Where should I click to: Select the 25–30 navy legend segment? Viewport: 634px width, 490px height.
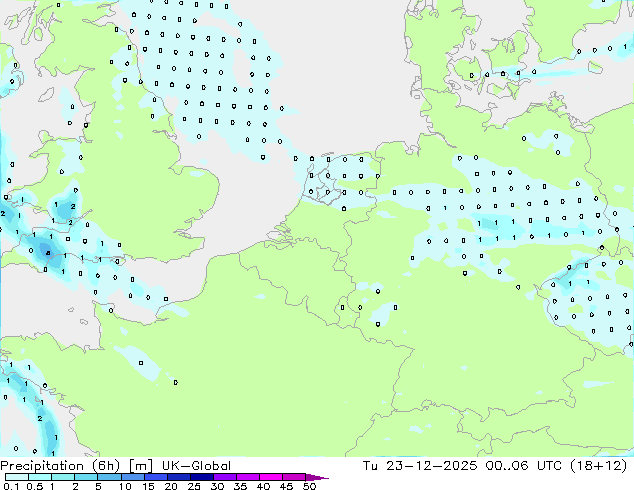click(x=202, y=477)
